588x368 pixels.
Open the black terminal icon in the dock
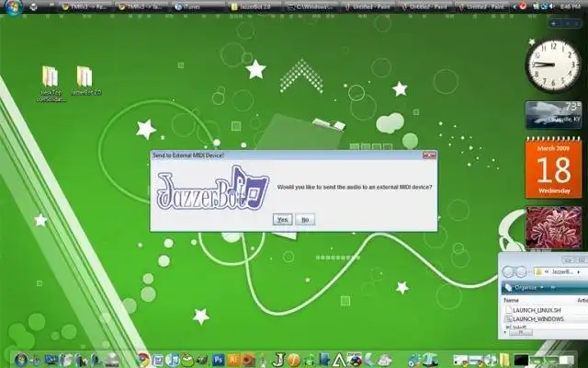click(521, 360)
